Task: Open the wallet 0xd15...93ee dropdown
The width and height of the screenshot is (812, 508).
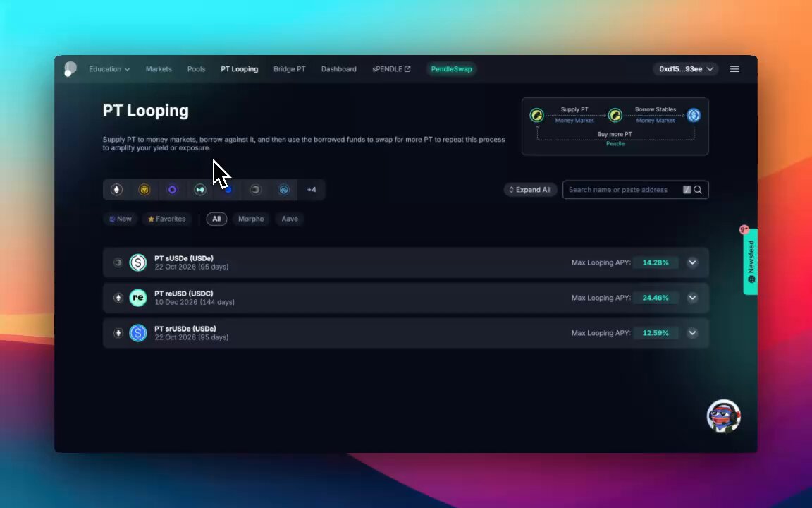Action: 686,69
